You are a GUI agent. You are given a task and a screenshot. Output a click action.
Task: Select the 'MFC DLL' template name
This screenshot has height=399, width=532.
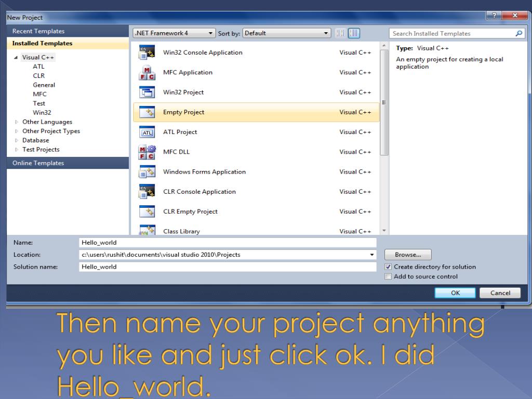pyautogui.click(x=176, y=152)
